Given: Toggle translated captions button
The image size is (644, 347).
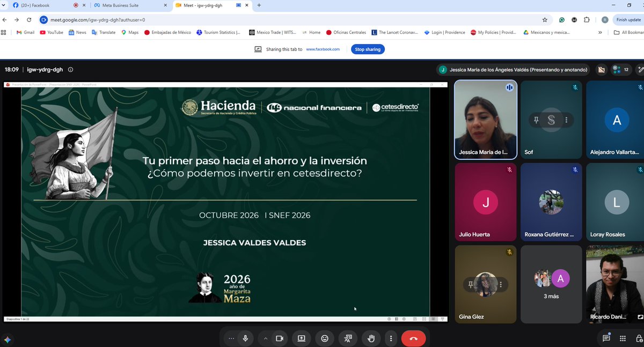Looking at the screenshot, I should [x=348, y=338].
